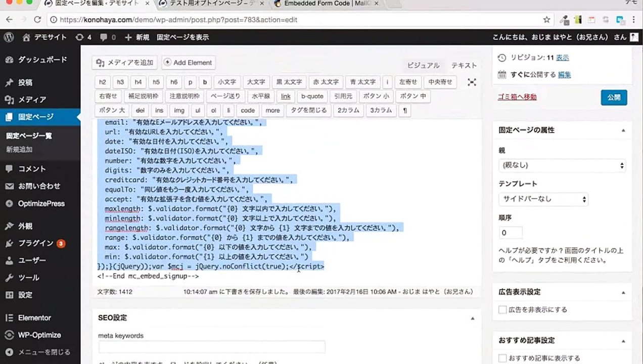Check おすすめ記事に表示する checkbox

click(x=502, y=358)
